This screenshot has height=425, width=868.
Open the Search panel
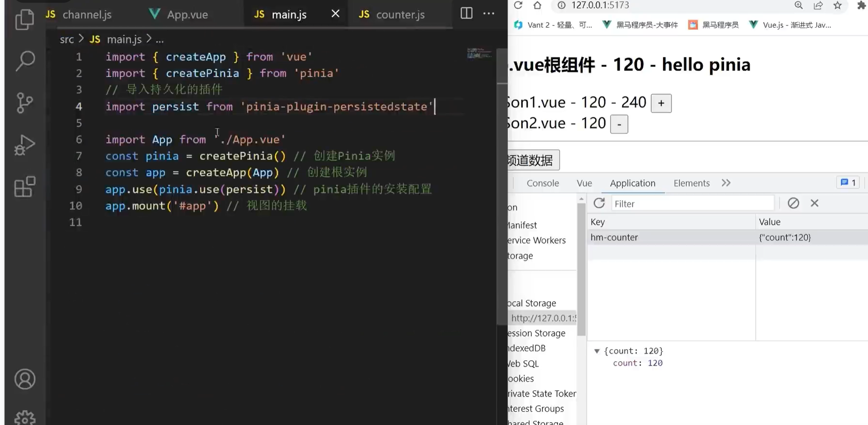[x=25, y=60]
